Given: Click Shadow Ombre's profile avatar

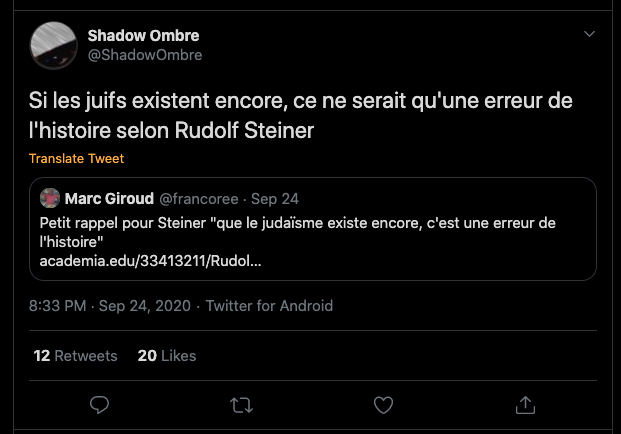Looking at the screenshot, I should click(55, 46).
